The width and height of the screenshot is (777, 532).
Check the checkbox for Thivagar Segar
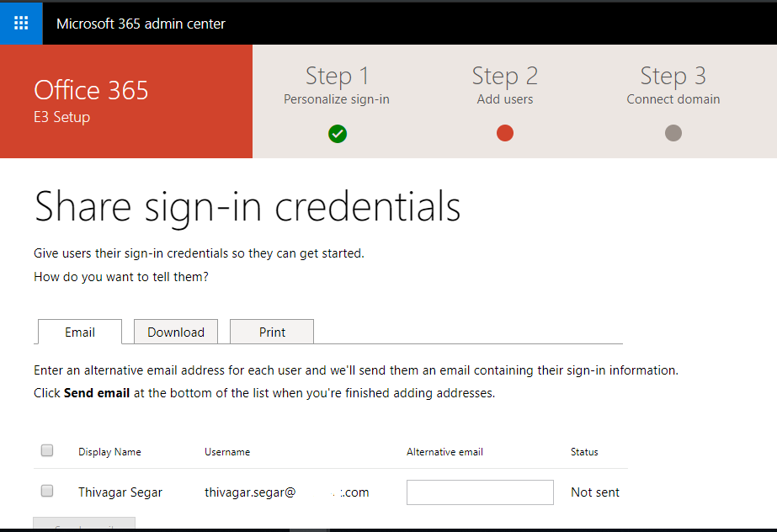point(46,491)
